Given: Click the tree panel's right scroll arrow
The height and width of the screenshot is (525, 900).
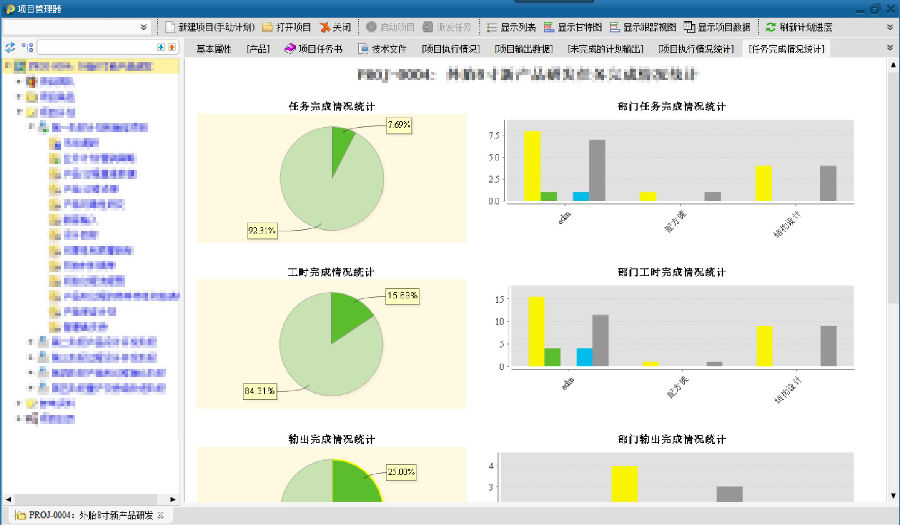Looking at the screenshot, I should pyautogui.click(x=173, y=499).
